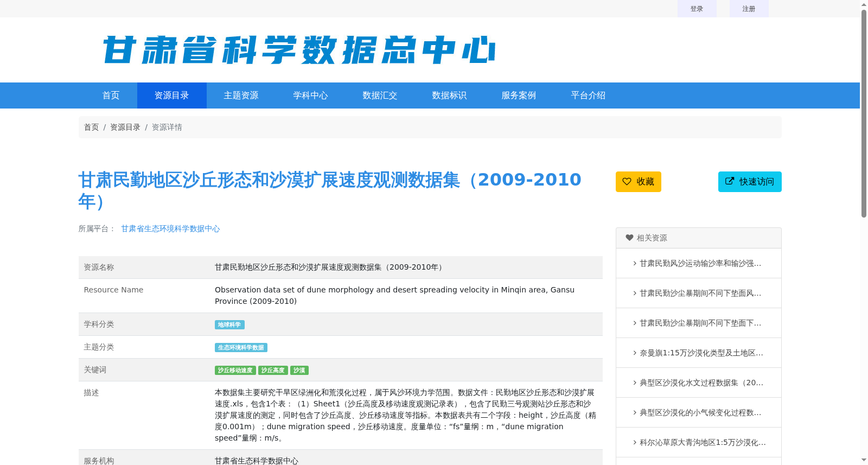This screenshot has height=465, width=868.
Task: Click the 登录 login button
Action: click(x=697, y=9)
